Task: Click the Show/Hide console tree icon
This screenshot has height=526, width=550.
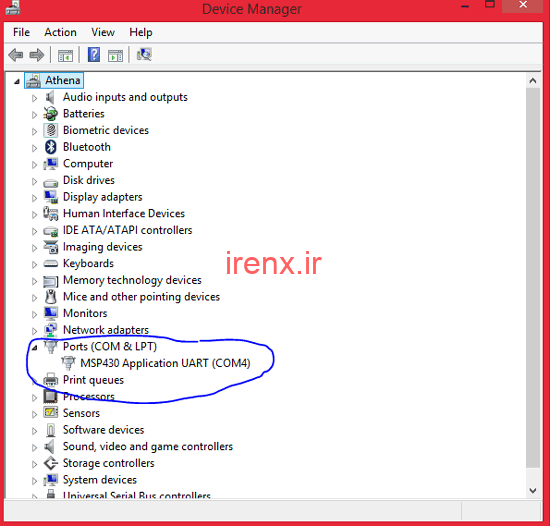Action: (66, 55)
